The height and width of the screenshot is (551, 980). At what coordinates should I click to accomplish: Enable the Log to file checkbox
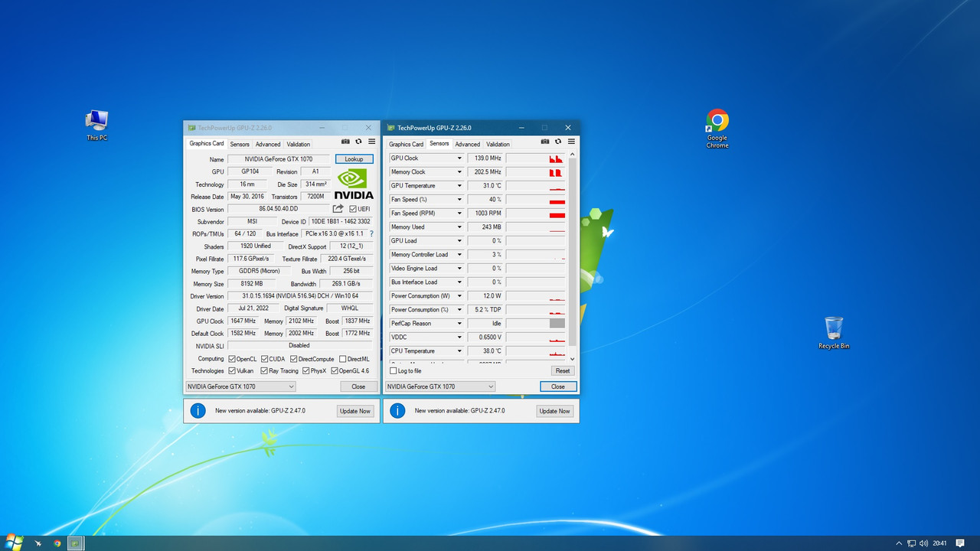[x=394, y=370]
